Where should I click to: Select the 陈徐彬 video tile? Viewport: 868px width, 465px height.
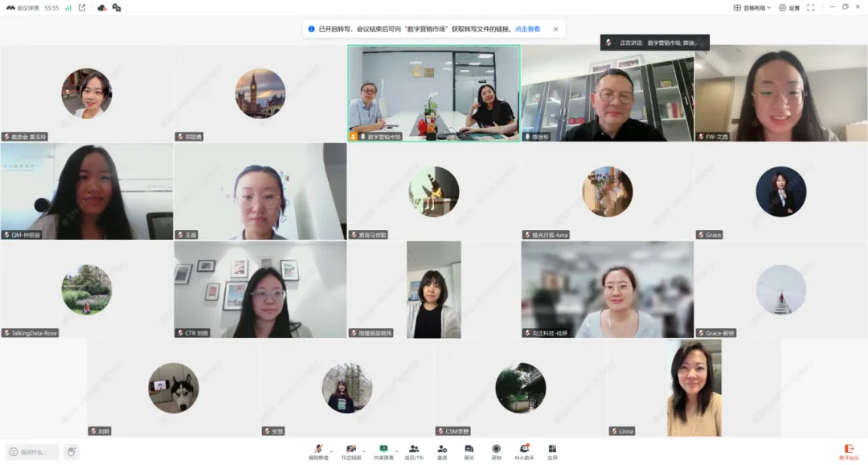(x=608, y=93)
